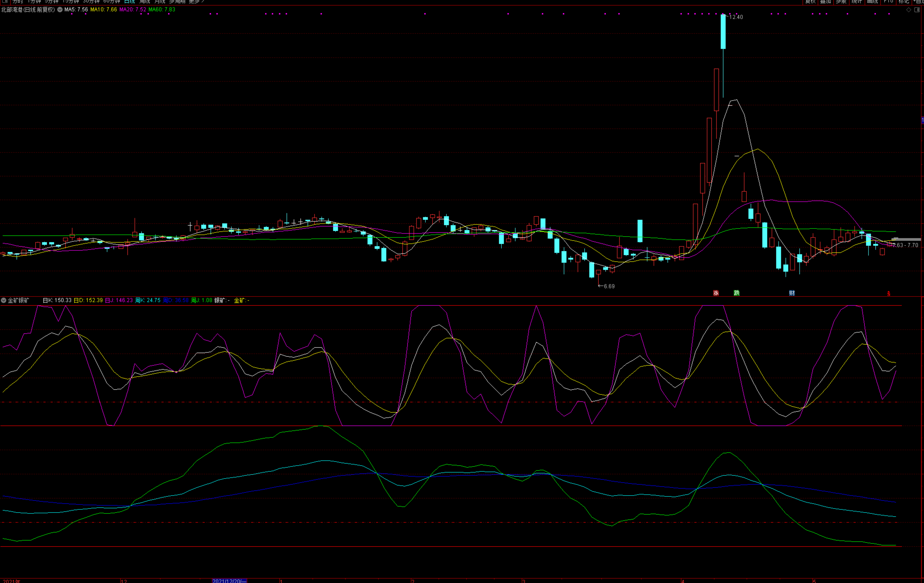Image resolution: width=924 pixels, height=583 pixels.
Task: Click the 6.69 low price label
Action: [609, 286]
